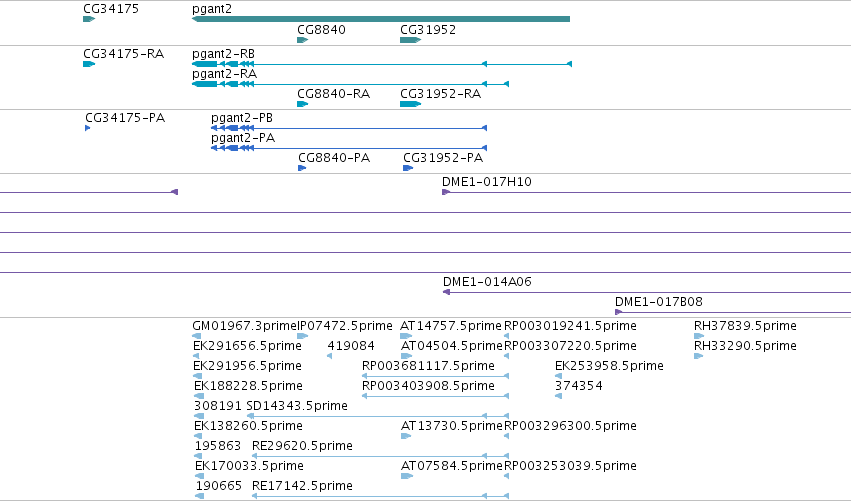
Task: Click the RP003681117.5prime EST label
Action: tap(428, 366)
